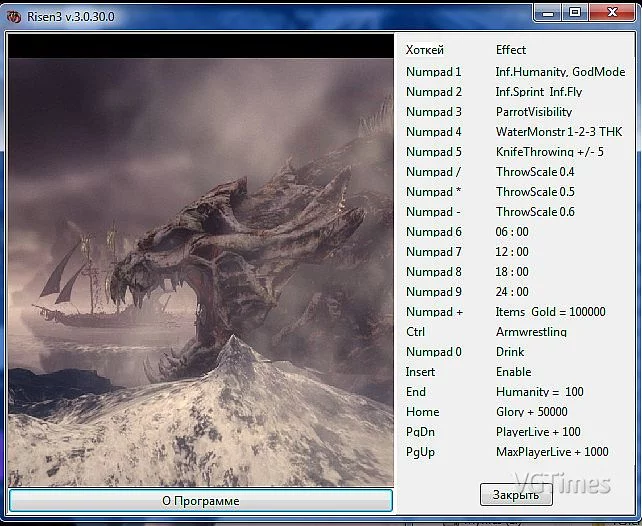The image size is (642, 526).
Task: Click the Numpad 2 hotkey label
Action: (434, 92)
